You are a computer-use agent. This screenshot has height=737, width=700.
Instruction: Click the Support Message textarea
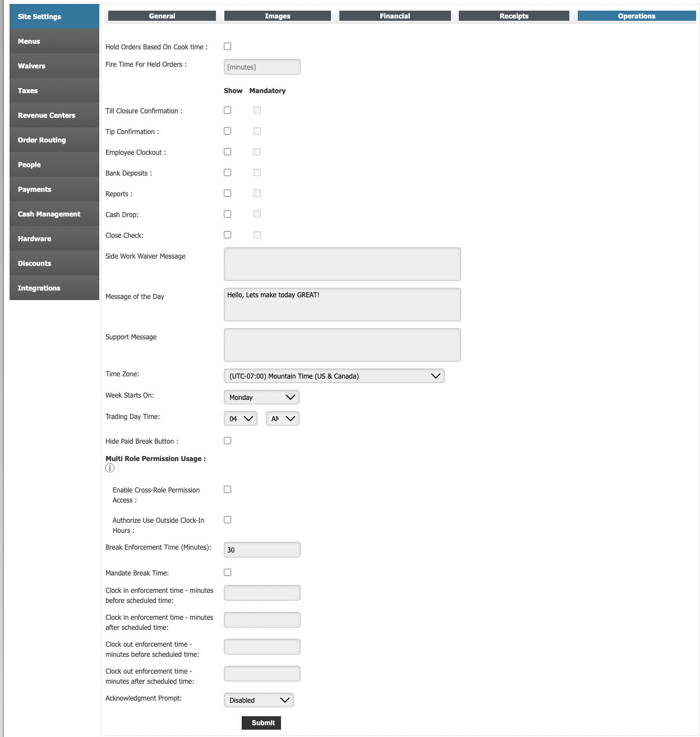tap(342, 345)
